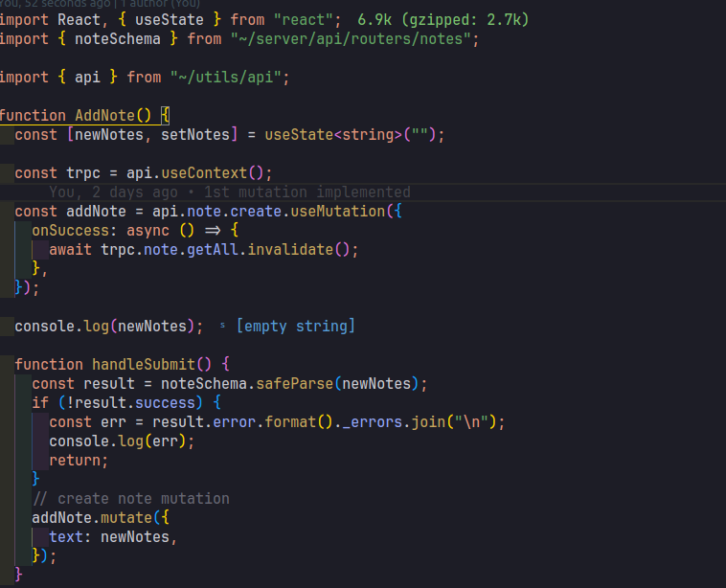
Task: Click "invalidate" method call
Action: click(x=290, y=250)
